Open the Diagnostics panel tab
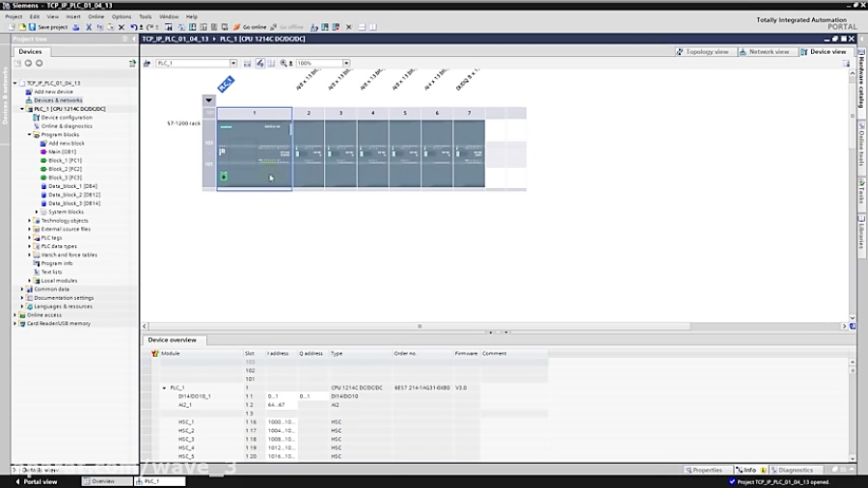 pos(792,470)
